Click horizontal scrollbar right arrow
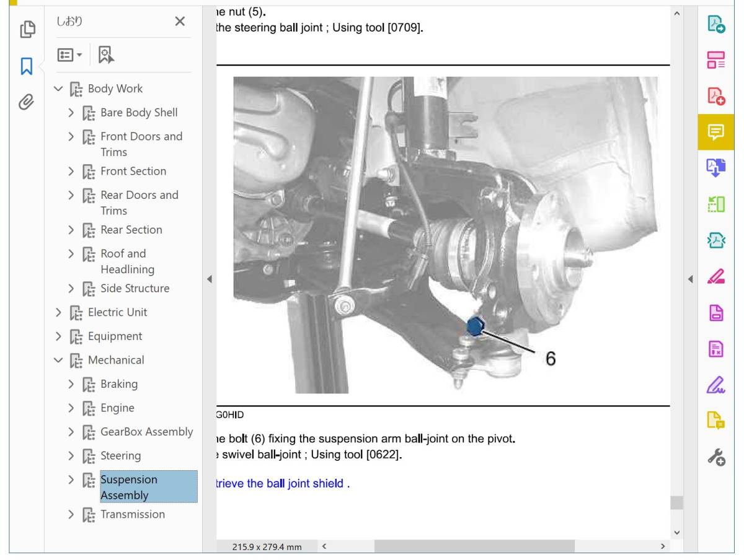Image resolution: width=744 pixels, height=560 pixels. coord(663,546)
